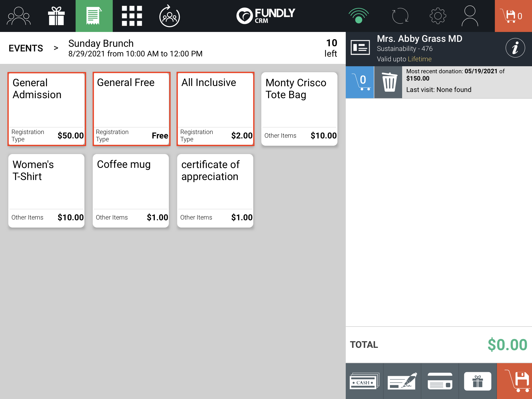
Task: Click the blue cart count button
Action: pyautogui.click(x=360, y=82)
